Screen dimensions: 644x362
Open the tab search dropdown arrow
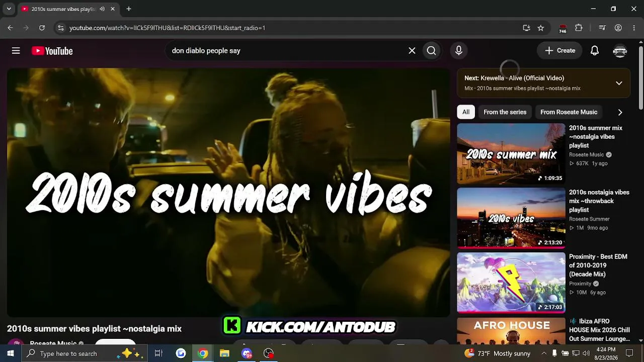click(9, 9)
